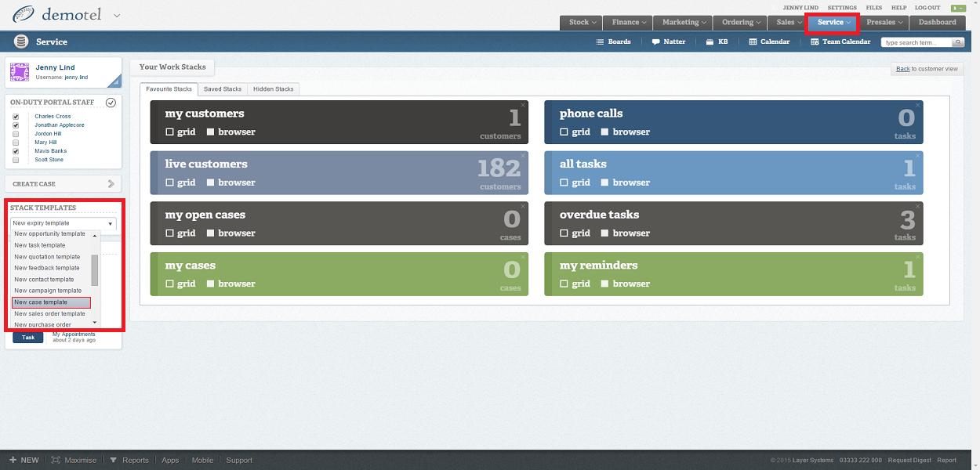
Task: Click the search term input field
Action: coord(916,42)
